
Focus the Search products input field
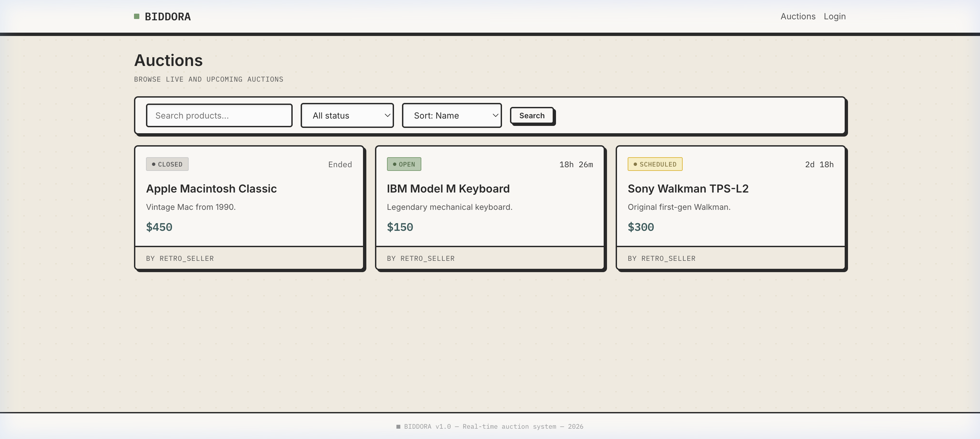coord(219,116)
